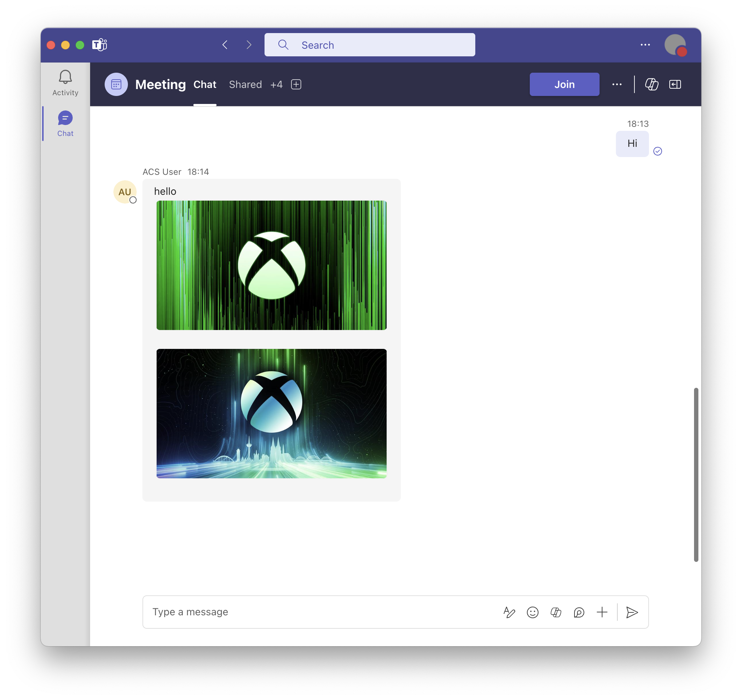Expand the meeting chat tabs with +4
Viewport: 742px width, 700px height.
tap(276, 84)
